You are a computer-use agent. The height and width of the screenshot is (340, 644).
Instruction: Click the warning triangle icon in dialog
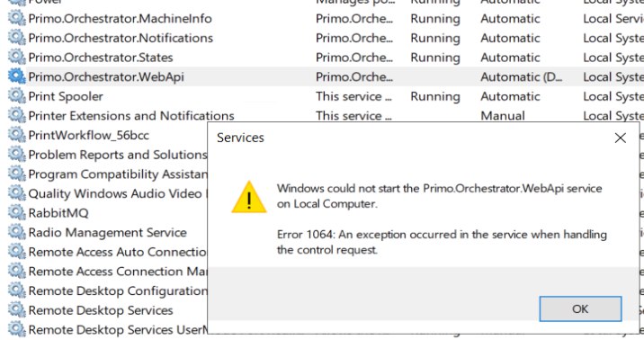coord(249,197)
